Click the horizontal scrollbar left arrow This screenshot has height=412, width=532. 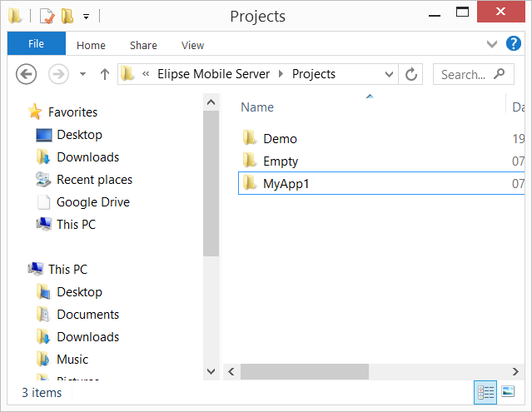point(231,372)
